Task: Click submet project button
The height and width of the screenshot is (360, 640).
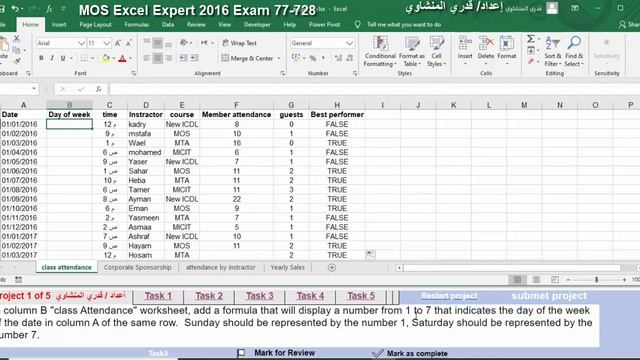Action: tap(549, 296)
